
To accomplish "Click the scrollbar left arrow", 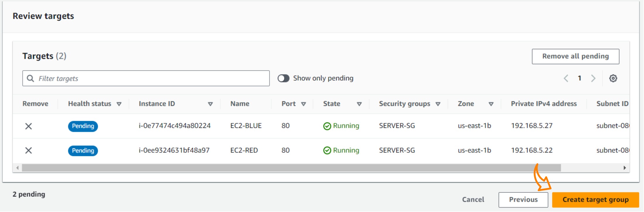I will tap(18, 168).
